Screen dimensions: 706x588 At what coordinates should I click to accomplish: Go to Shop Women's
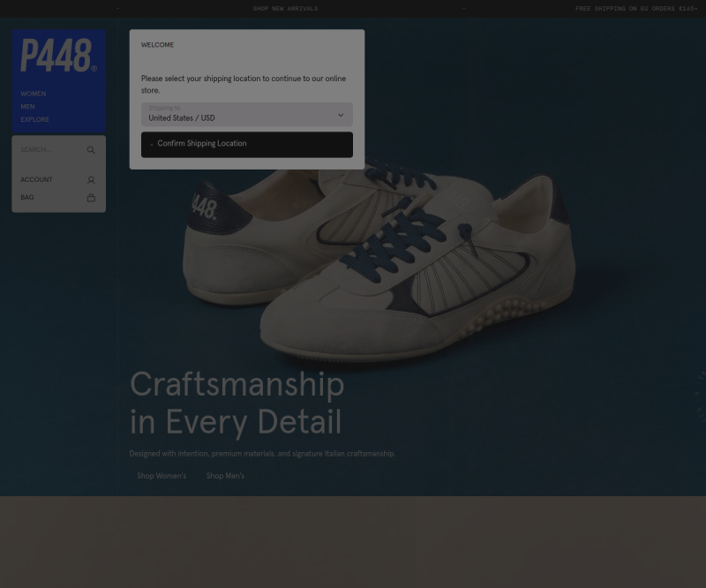(161, 476)
